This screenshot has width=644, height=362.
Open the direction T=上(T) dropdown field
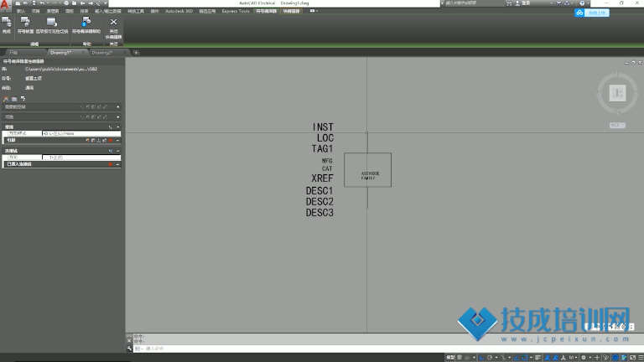[81, 158]
